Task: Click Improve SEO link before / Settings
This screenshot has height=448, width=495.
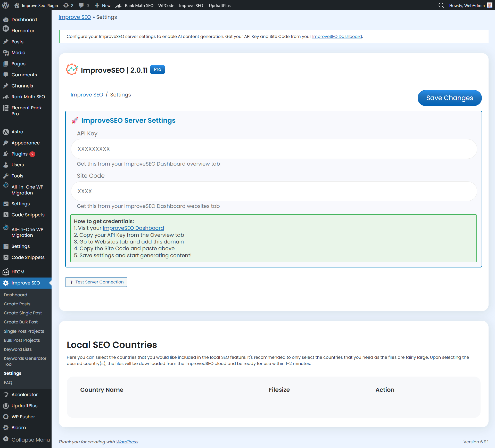Action: tap(87, 95)
